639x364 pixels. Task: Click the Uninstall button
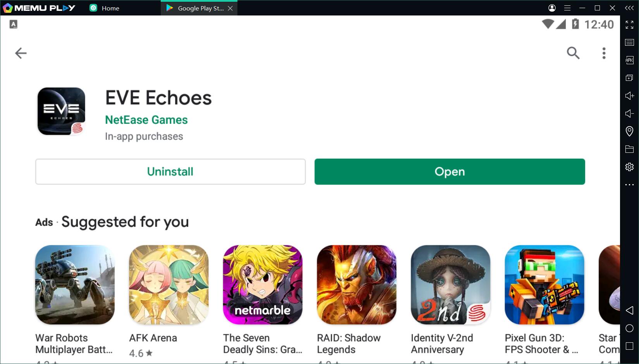coord(170,171)
